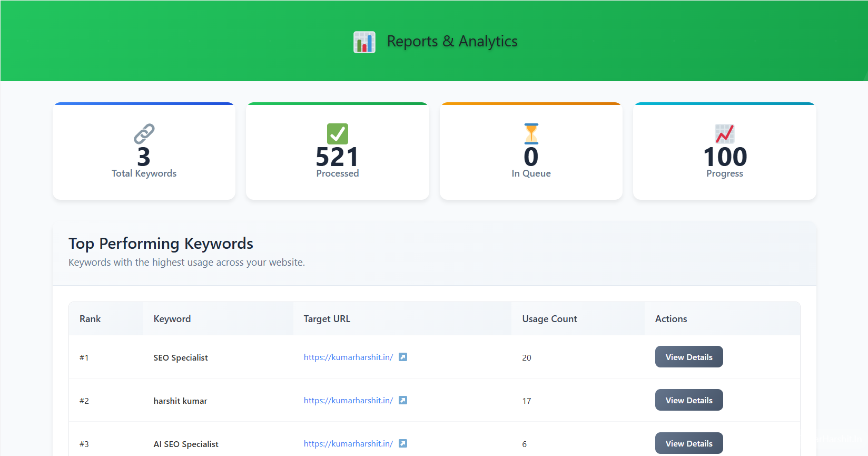This screenshot has height=456, width=868.
Task: Open external link icon for AI SEO Specialist row
Action: coord(403,444)
